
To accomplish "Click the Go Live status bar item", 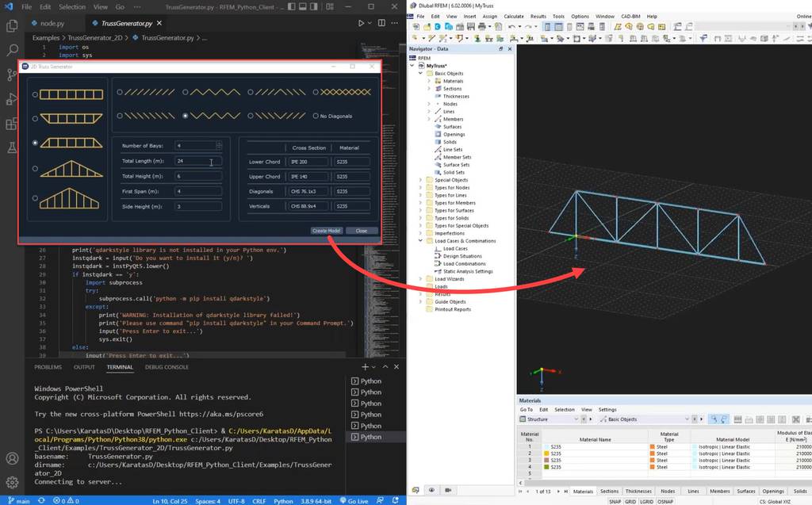I will [354, 501].
